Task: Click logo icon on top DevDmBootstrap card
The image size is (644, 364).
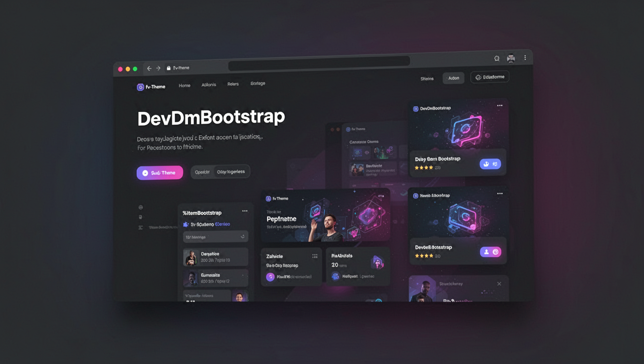Action: point(416,109)
